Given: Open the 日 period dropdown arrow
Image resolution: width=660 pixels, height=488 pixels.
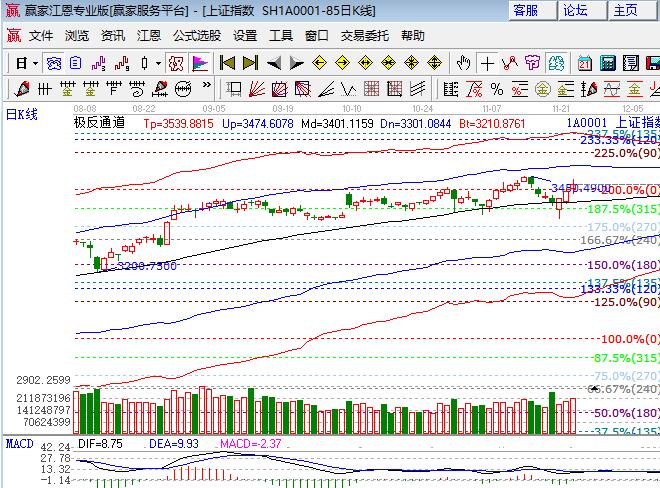Looking at the screenshot, I should click(x=34, y=62).
